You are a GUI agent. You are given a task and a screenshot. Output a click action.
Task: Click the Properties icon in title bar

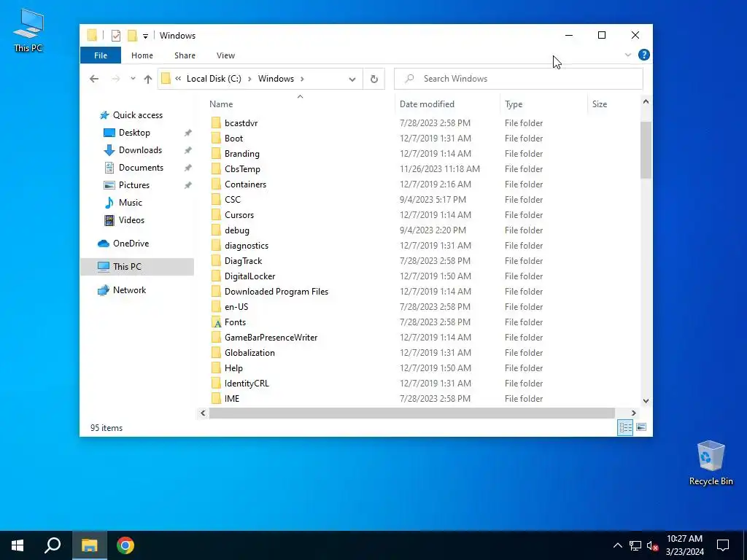pyautogui.click(x=116, y=36)
